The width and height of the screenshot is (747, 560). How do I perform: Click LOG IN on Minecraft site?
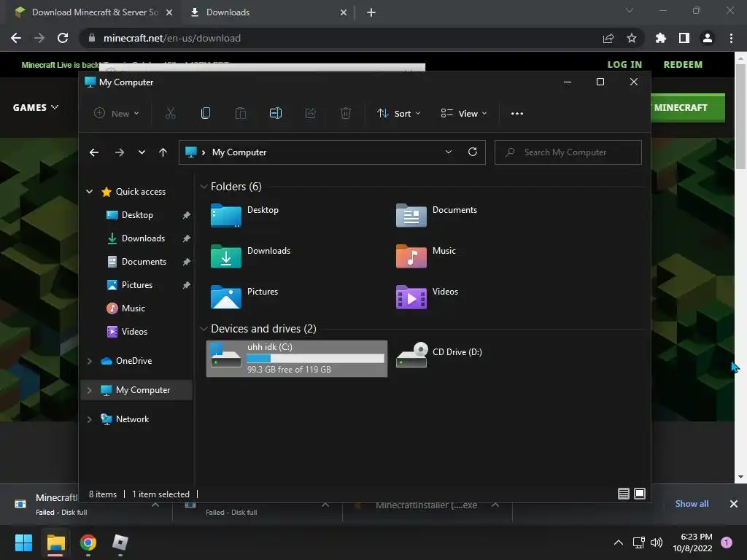pos(624,64)
